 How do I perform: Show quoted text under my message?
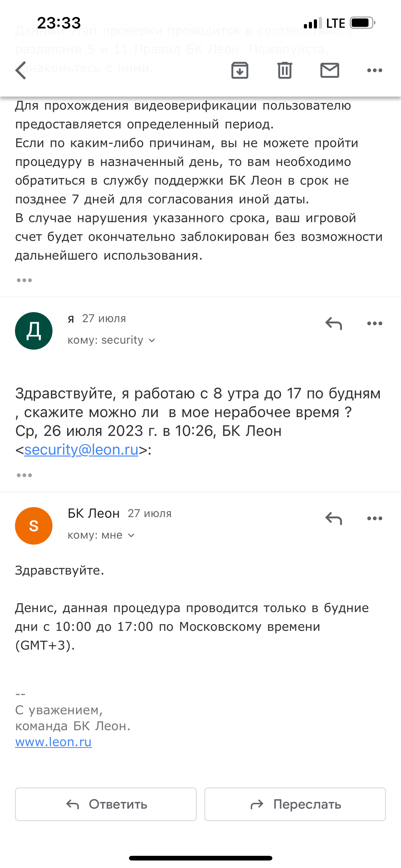24,476
